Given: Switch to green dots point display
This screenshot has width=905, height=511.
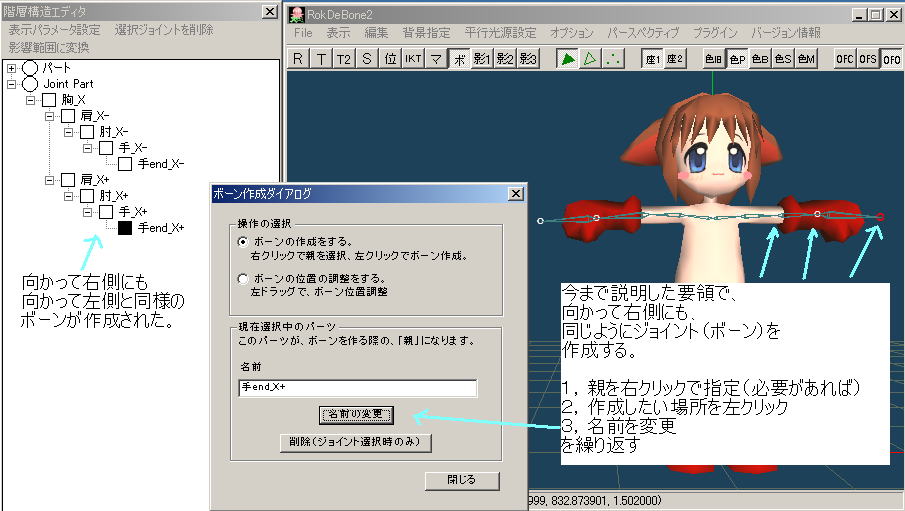Looking at the screenshot, I should click(x=613, y=58).
